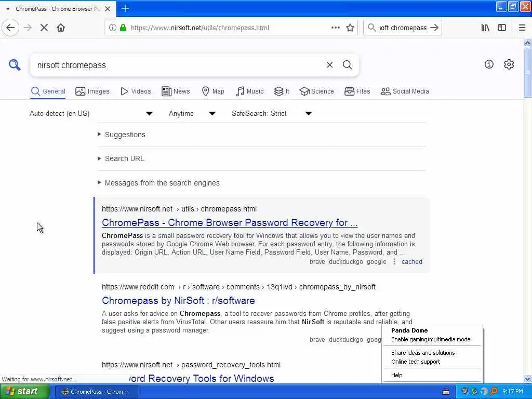The height and width of the screenshot is (399, 532).
Task: Switch to the It category
Action: tap(282, 91)
